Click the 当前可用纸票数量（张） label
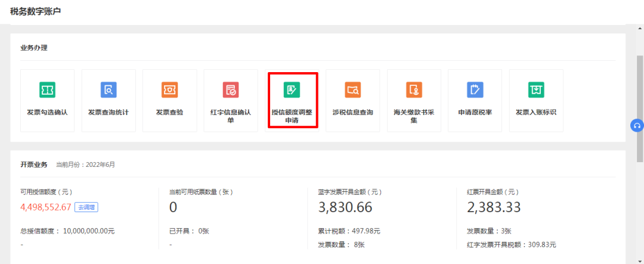 click(x=202, y=192)
